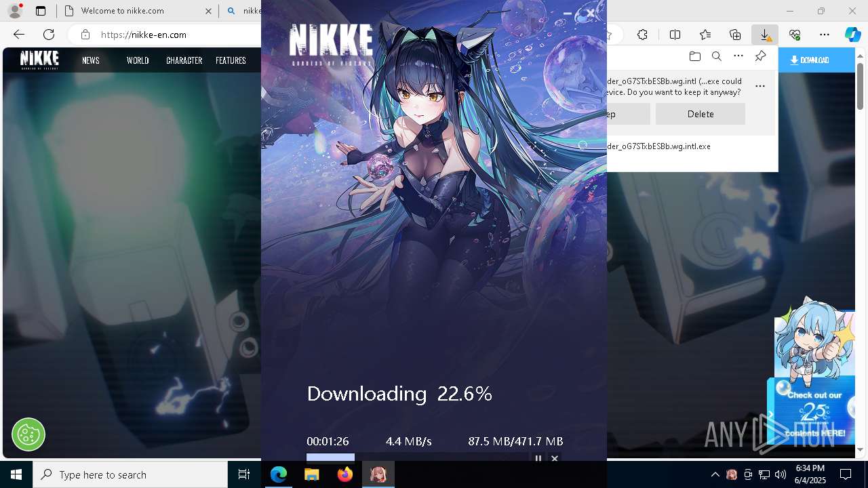Close the Welcome to nikke.com tab
868x488 pixels.
(x=208, y=11)
